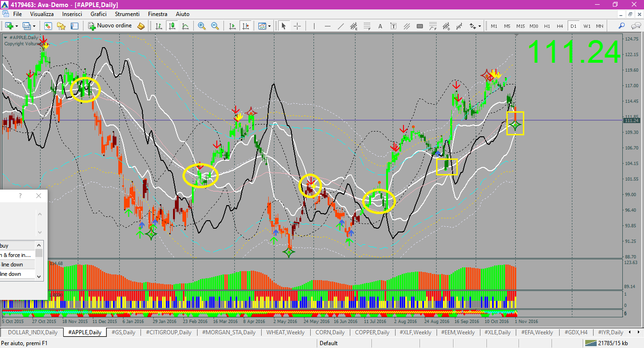Select the standard deviation channel tool

tap(446, 26)
